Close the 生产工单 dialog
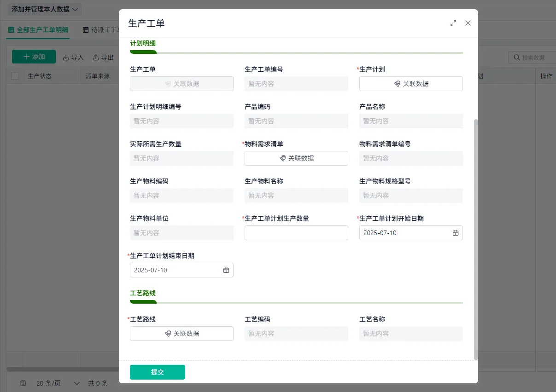 (468, 23)
